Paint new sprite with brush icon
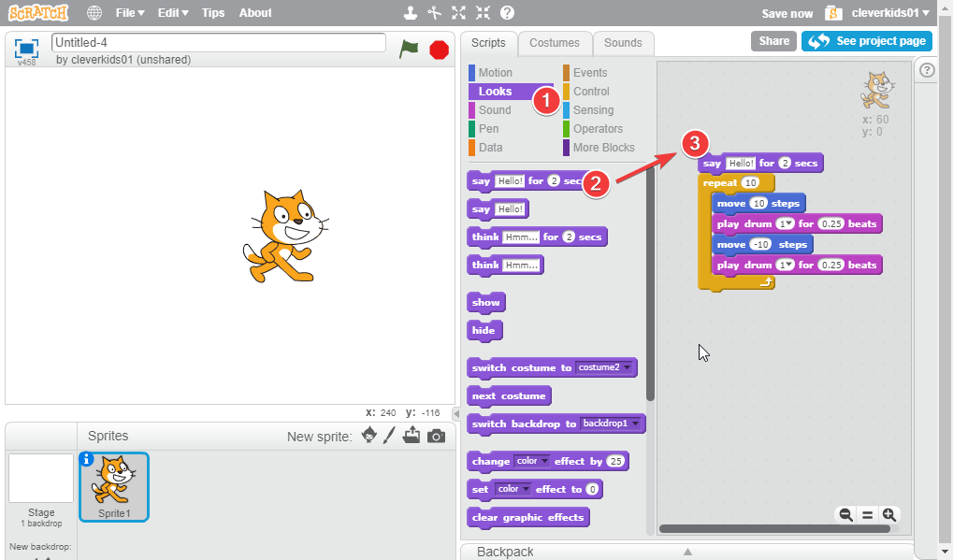This screenshot has height=560, width=953. (390, 435)
